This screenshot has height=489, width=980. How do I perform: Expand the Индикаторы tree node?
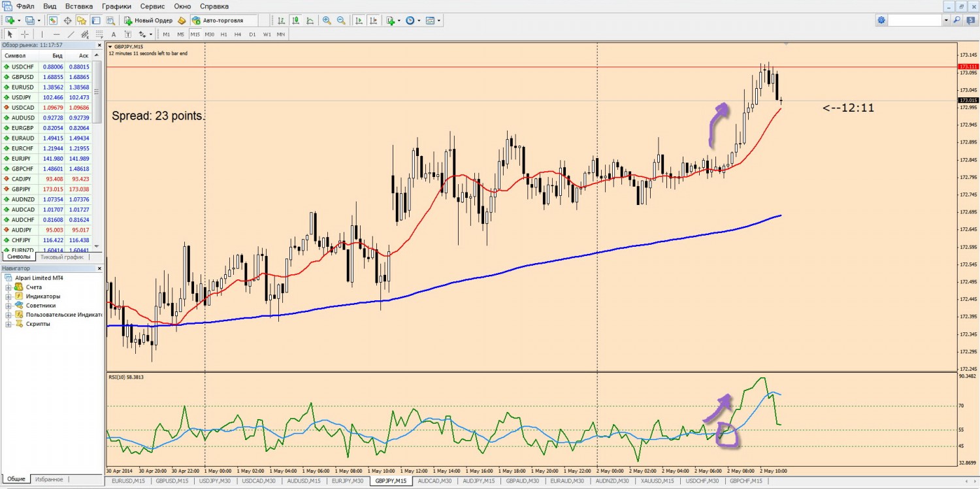[9, 296]
